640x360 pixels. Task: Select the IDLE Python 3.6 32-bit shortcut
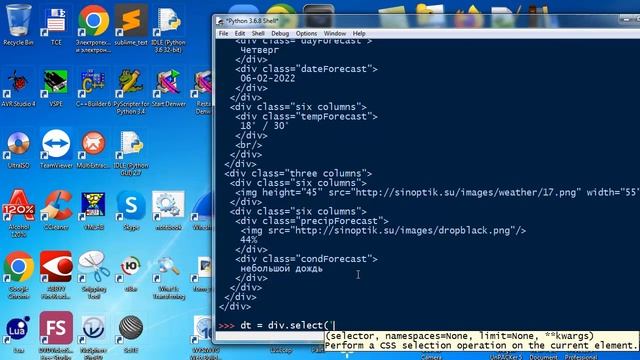click(x=169, y=28)
